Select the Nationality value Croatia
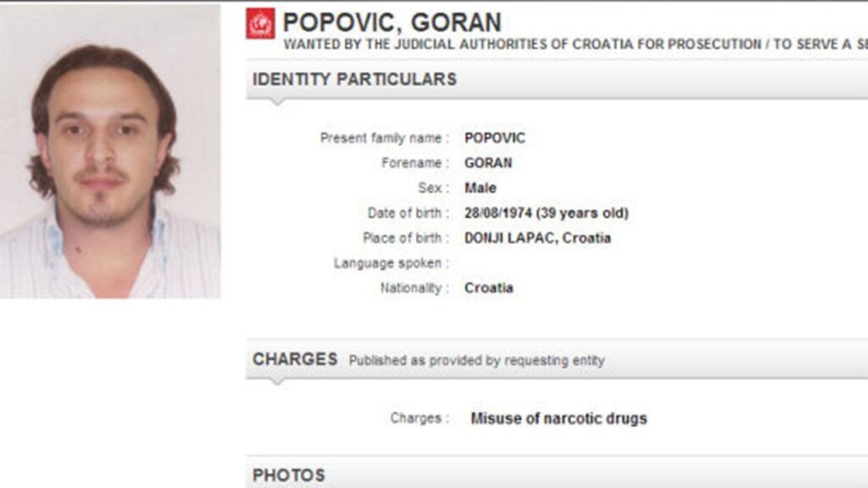The height and width of the screenshot is (488, 868). 489,288
